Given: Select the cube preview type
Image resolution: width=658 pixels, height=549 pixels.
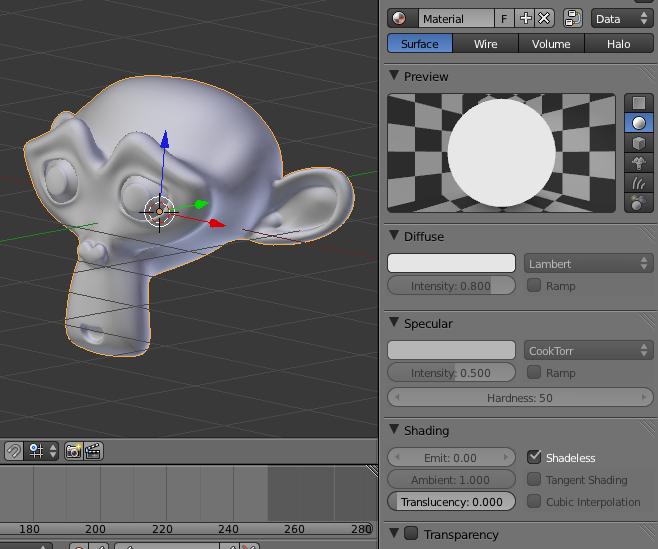Looking at the screenshot, I should 639,143.
